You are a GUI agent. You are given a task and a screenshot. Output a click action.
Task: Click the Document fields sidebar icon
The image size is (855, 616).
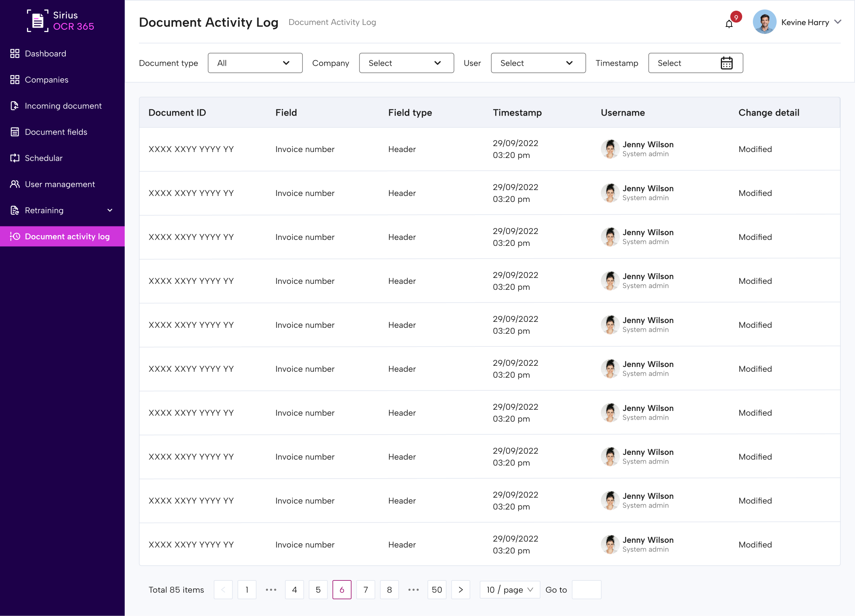click(15, 132)
